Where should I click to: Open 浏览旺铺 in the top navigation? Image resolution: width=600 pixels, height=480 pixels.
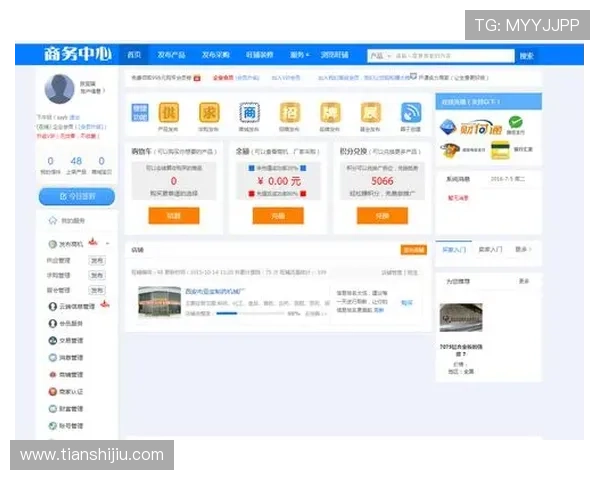(334, 55)
